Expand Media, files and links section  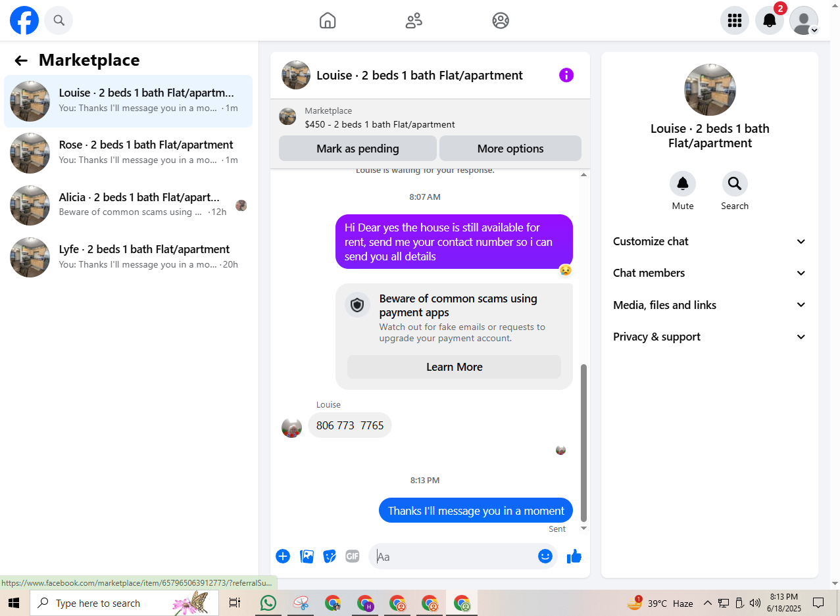[710, 305]
